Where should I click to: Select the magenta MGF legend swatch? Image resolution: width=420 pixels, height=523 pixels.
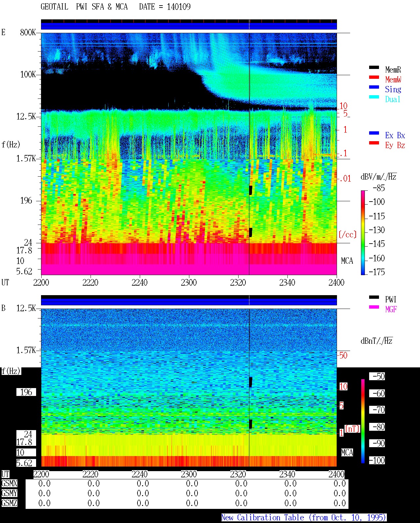pos(374,307)
